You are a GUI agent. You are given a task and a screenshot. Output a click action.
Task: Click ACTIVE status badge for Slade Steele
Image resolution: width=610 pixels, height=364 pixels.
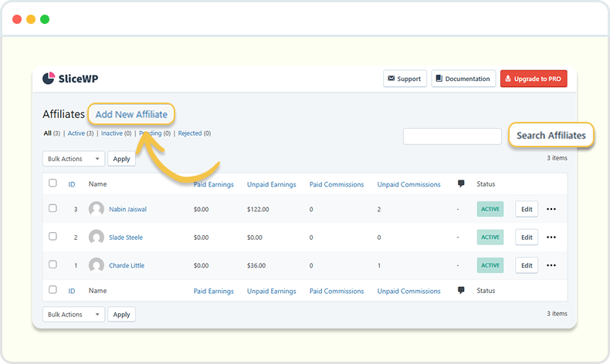click(x=490, y=237)
